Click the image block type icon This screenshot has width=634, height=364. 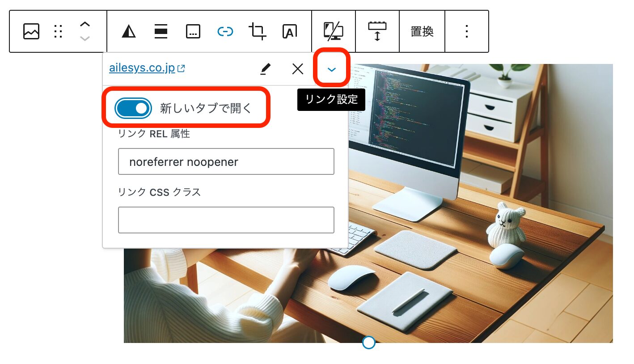pyautogui.click(x=31, y=31)
